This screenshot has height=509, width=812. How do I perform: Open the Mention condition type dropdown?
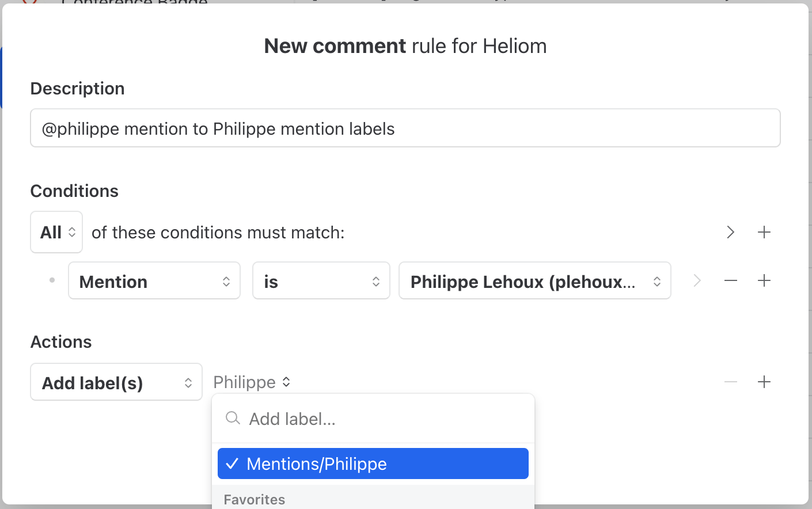pyautogui.click(x=154, y=280)
